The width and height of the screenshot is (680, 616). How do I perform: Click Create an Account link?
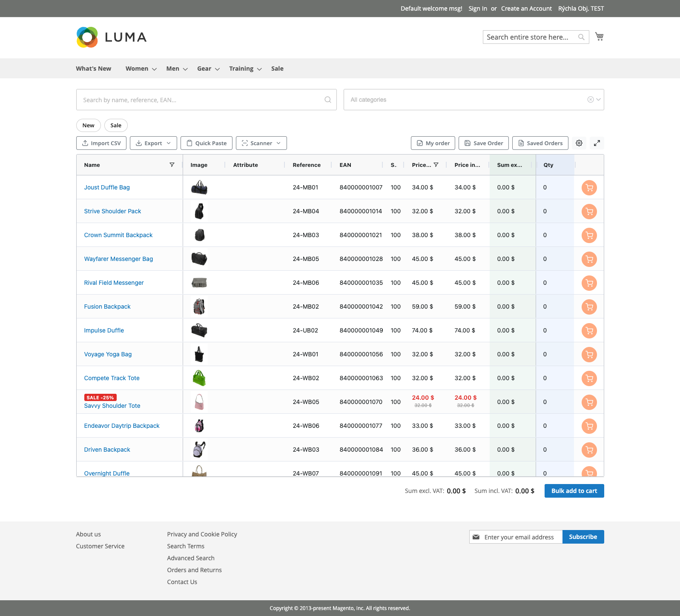pos(526,9)
